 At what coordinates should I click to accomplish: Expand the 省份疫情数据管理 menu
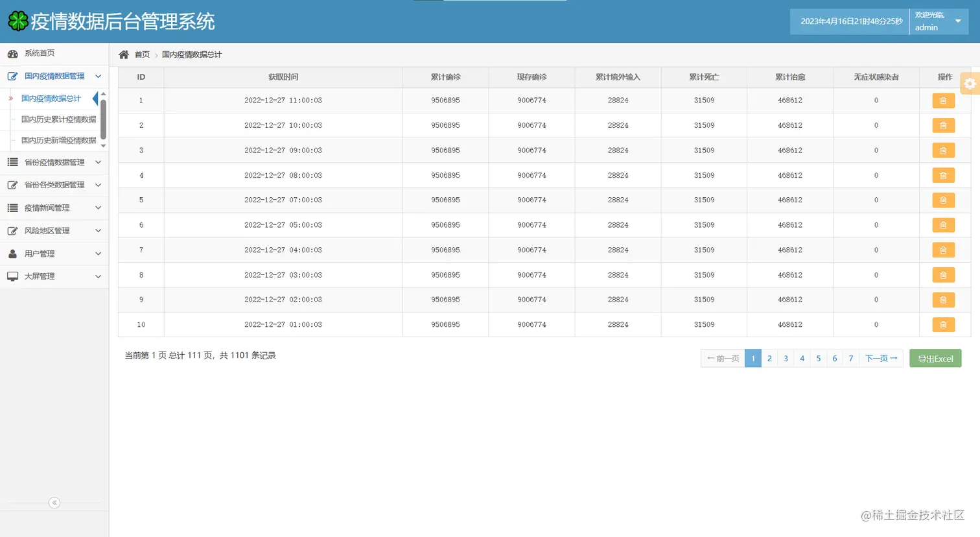point(54,162)
